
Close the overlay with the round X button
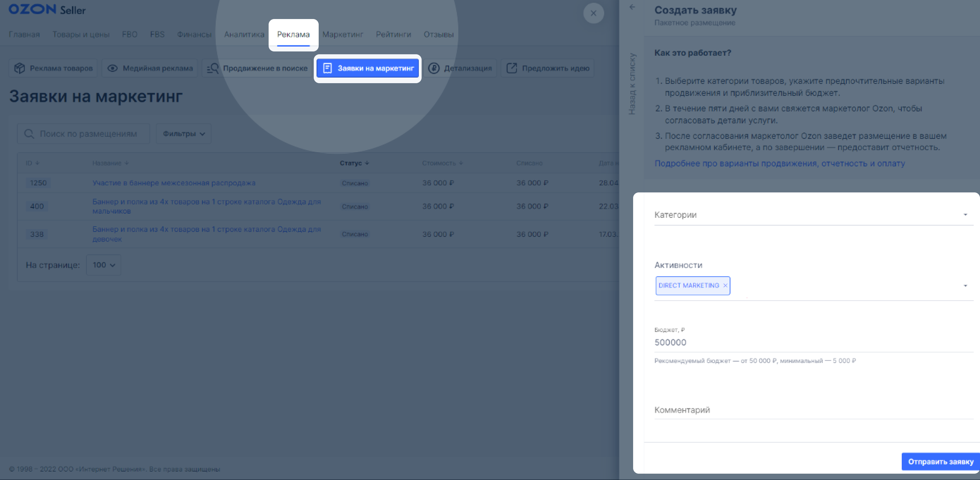point(593,13)
